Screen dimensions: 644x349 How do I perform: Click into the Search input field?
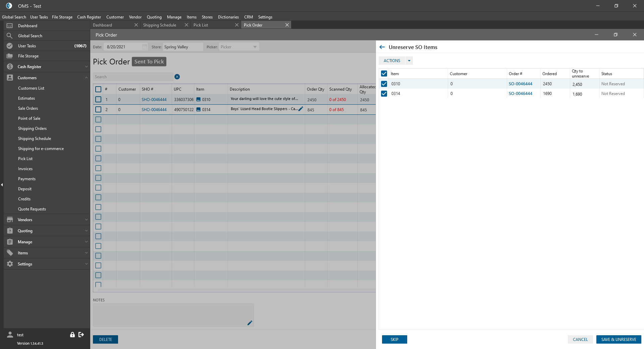(x=133, y=77)
